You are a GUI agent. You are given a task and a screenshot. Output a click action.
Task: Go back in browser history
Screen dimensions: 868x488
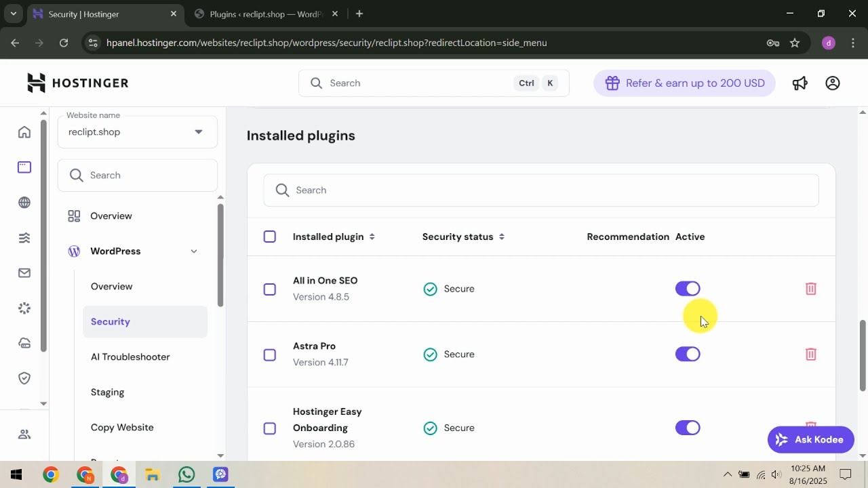pyautogui.click(x=15, y=43)
